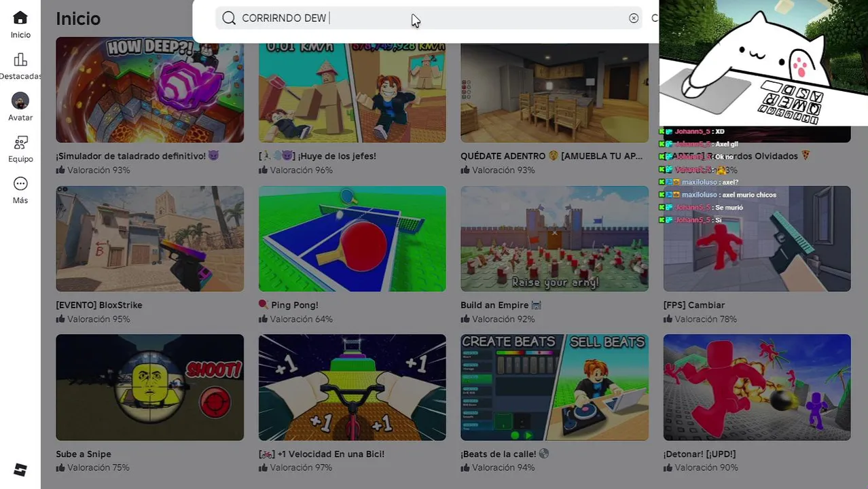Screen dimensions: 868x489
Task: Open [FPS] Cambiar game thumbnail
Action: (757, 238)
